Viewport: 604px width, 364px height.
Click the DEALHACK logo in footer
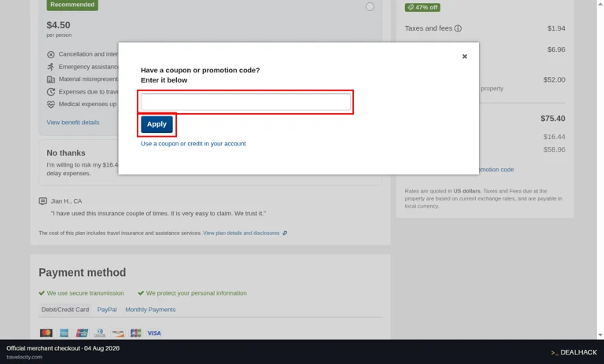pyautogui.click(x=573, y=352)
